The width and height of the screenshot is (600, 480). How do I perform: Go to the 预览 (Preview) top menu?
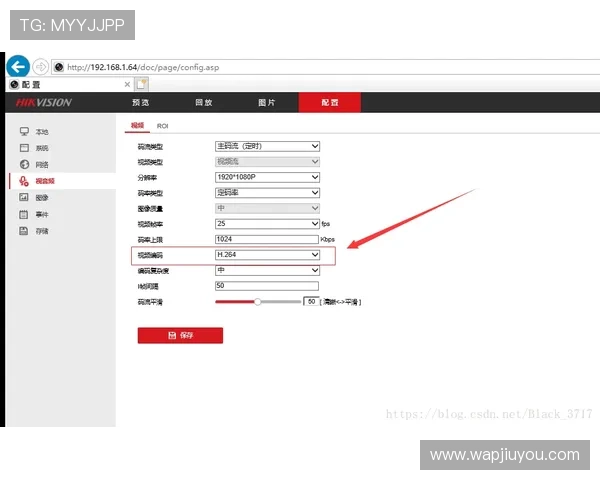point(141,103)
